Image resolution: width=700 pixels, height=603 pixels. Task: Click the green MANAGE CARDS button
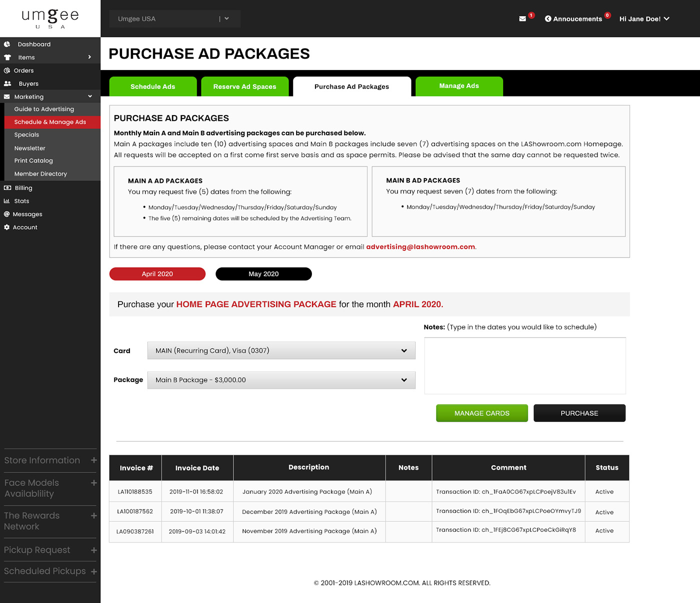(481, 413)
